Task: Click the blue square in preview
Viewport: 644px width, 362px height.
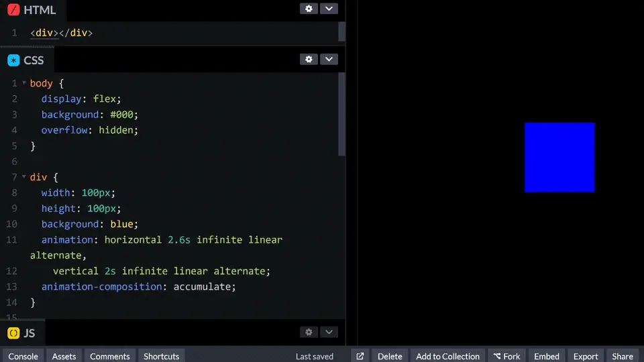Action: (x=559, y=157)
